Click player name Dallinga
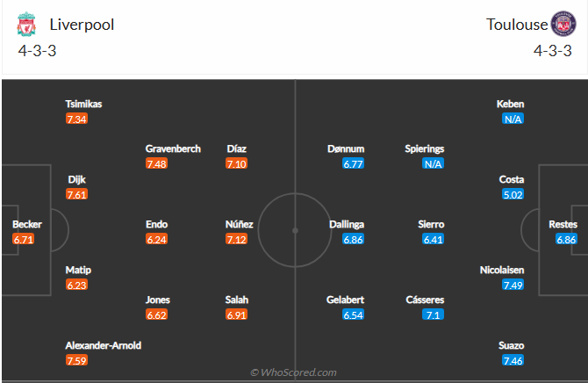The image size is (588, 383). [x=347, y=224]
